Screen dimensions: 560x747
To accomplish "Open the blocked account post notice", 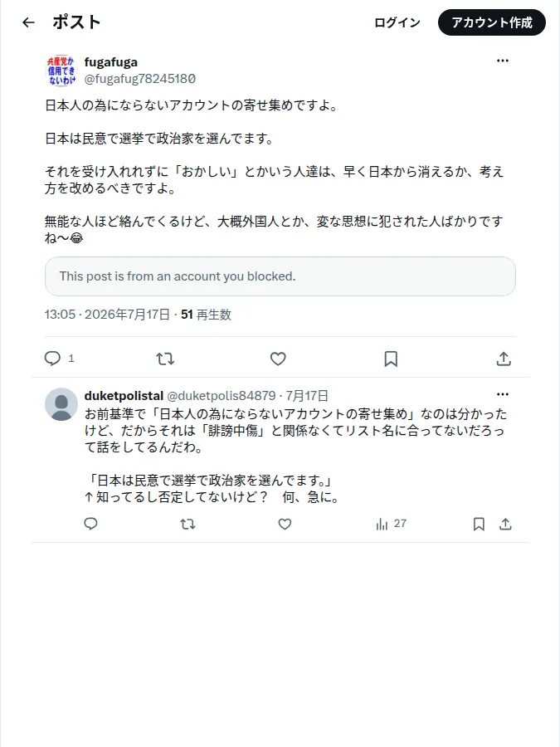I will 280,276.
